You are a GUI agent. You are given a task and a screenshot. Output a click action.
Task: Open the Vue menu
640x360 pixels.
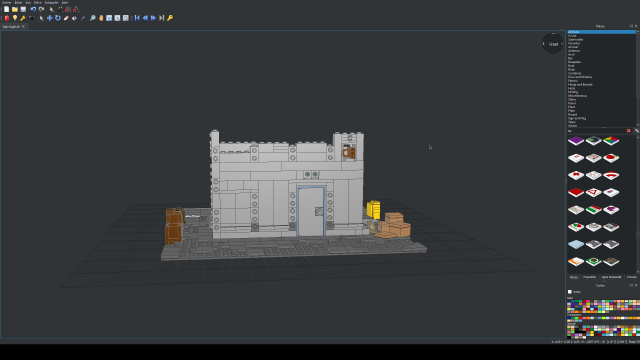[x=28, y=2]
